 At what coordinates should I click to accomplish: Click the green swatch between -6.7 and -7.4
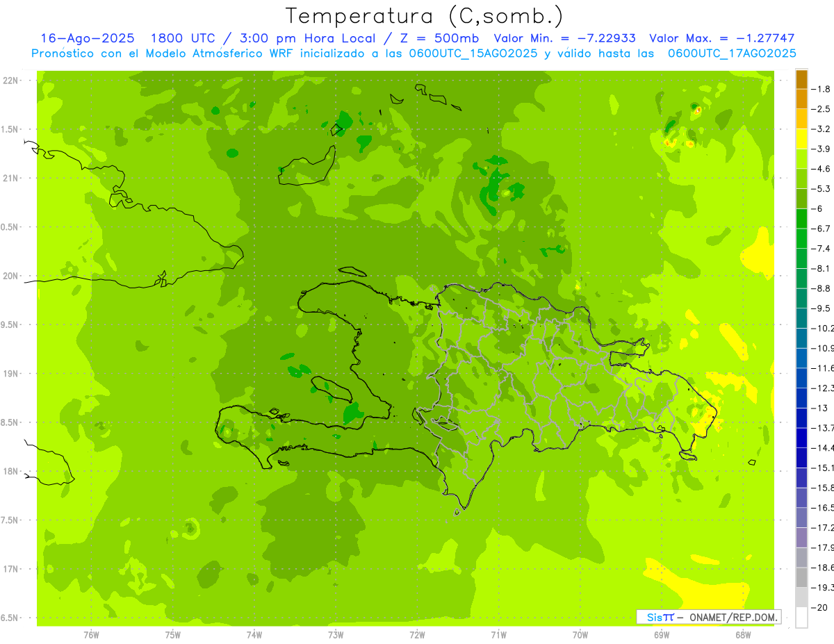(x=801, y=238)
